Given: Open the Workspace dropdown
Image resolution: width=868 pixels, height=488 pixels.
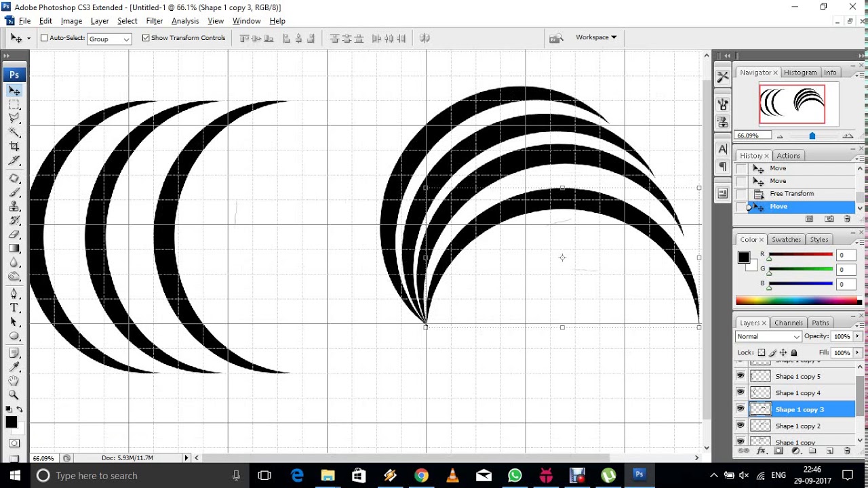Looking at the screenshot, I should coord(596,37).
